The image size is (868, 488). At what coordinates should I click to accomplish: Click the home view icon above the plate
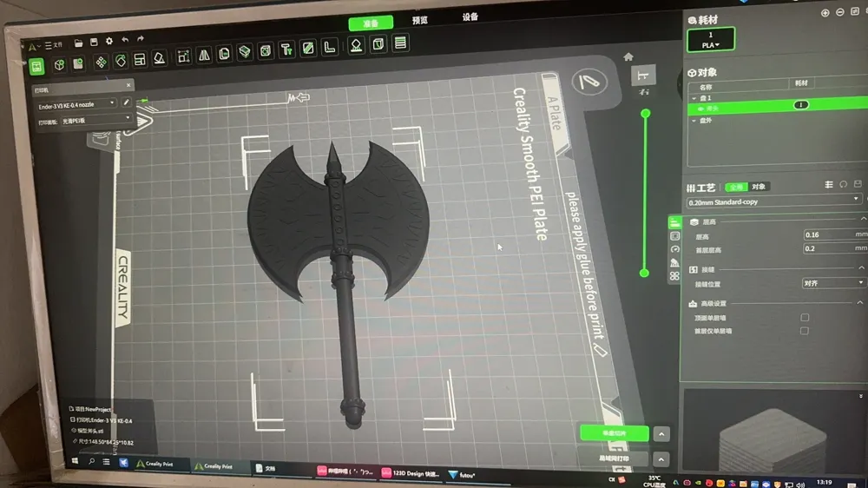click(x=628, y=57)
